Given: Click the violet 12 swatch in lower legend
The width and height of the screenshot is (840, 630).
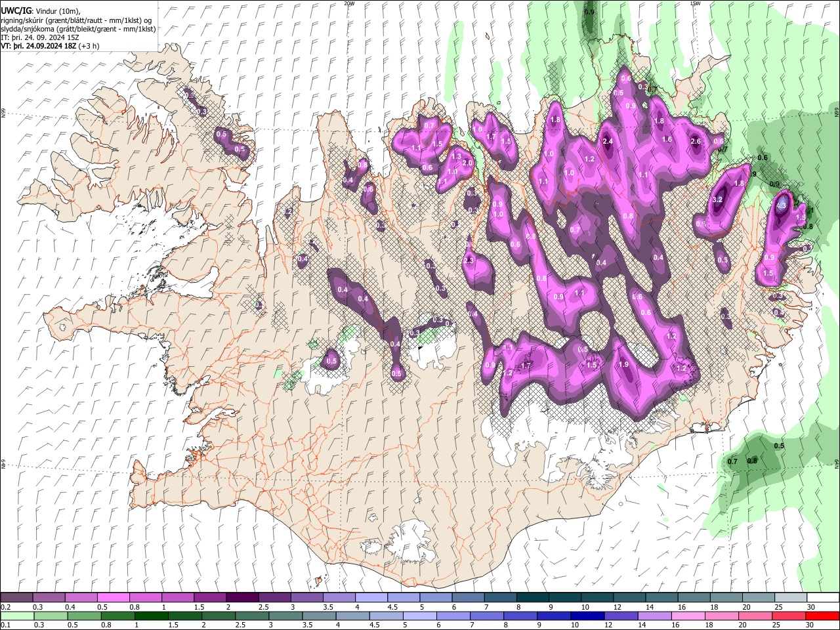Looking at the screenshot, I should tap(620, 616).
